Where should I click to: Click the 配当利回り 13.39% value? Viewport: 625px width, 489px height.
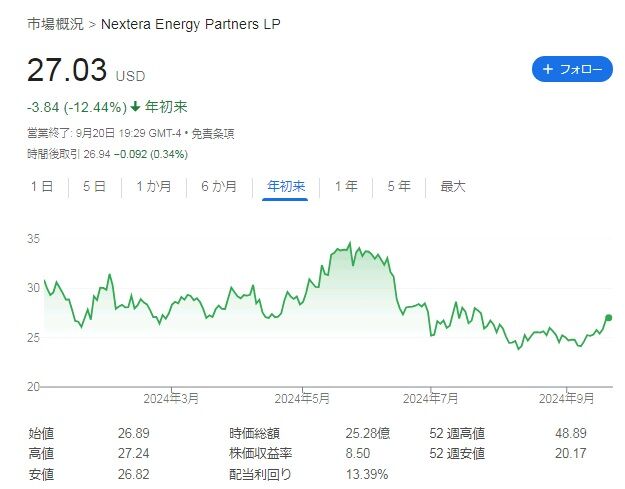(368, 473)
